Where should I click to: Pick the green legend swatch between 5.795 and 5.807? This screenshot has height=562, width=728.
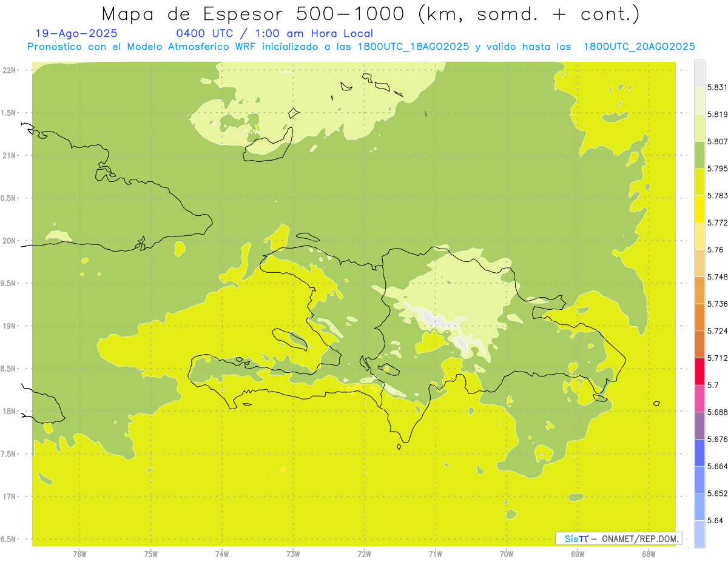pos(699,155)
